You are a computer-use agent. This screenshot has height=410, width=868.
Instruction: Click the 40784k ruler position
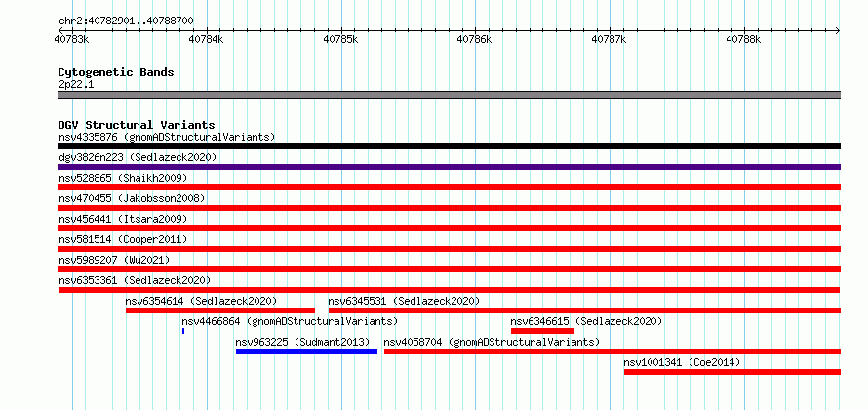tap(206, 39)
